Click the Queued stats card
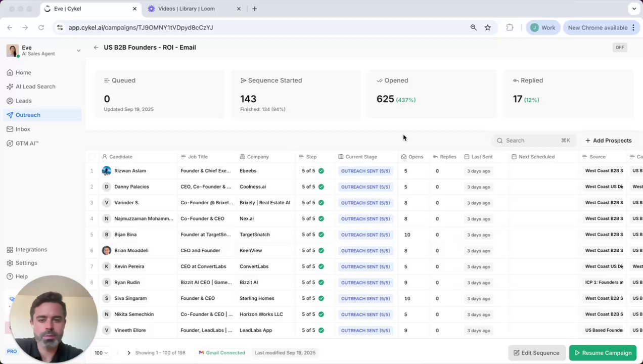 (x=160, y=95)
